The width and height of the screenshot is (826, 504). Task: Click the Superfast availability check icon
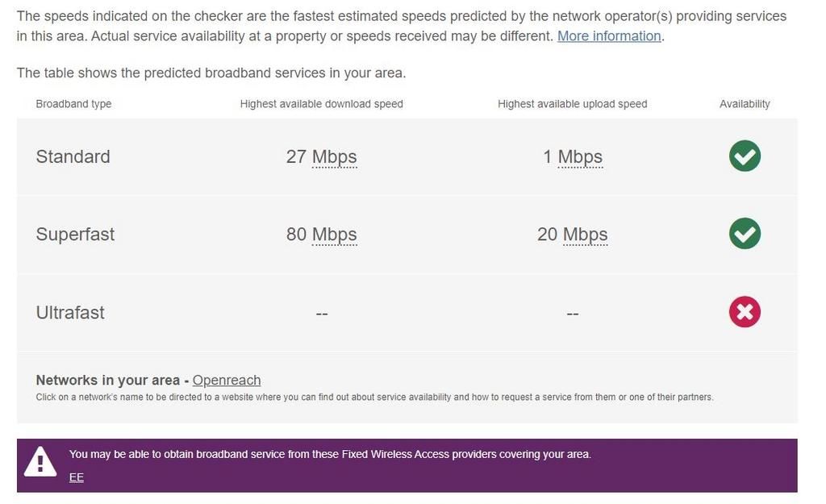point(745,234)
